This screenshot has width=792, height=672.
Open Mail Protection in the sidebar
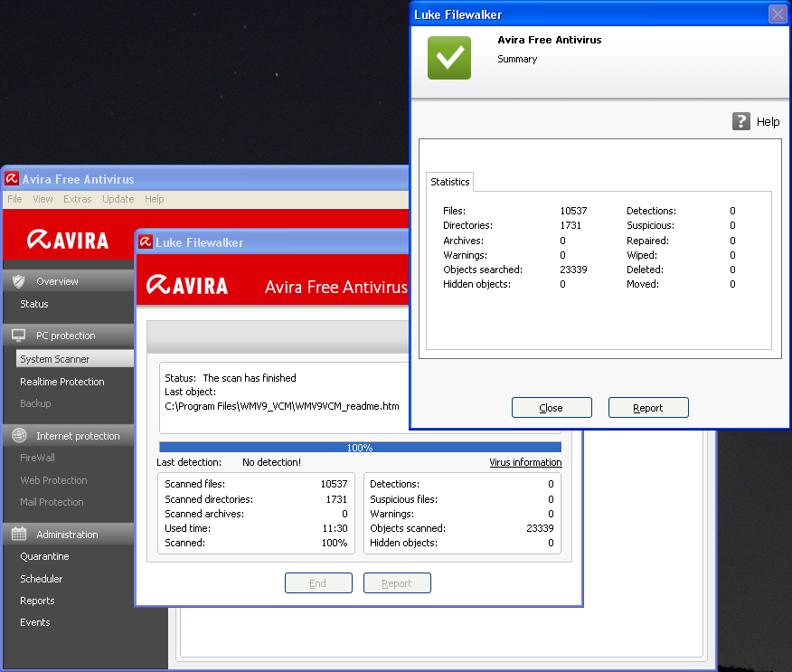tap(52, 502)
